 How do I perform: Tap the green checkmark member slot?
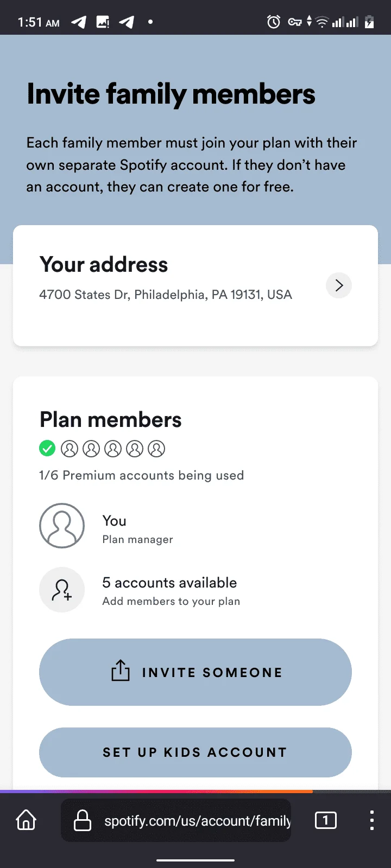47,449
